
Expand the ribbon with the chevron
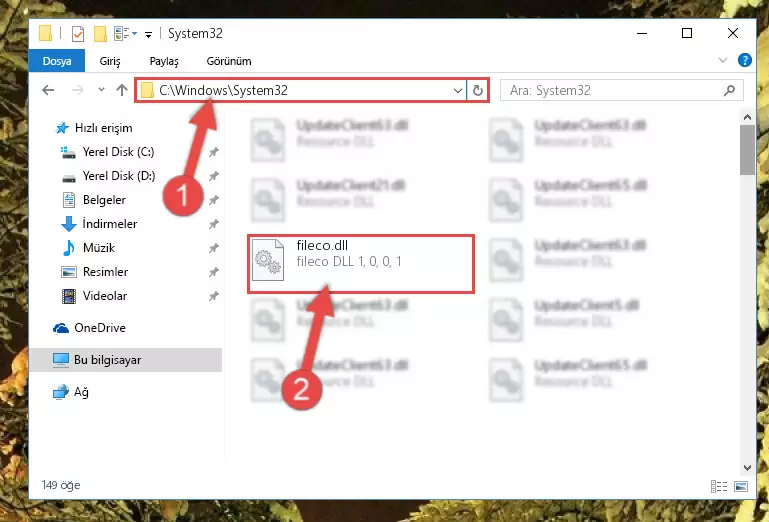722,60
